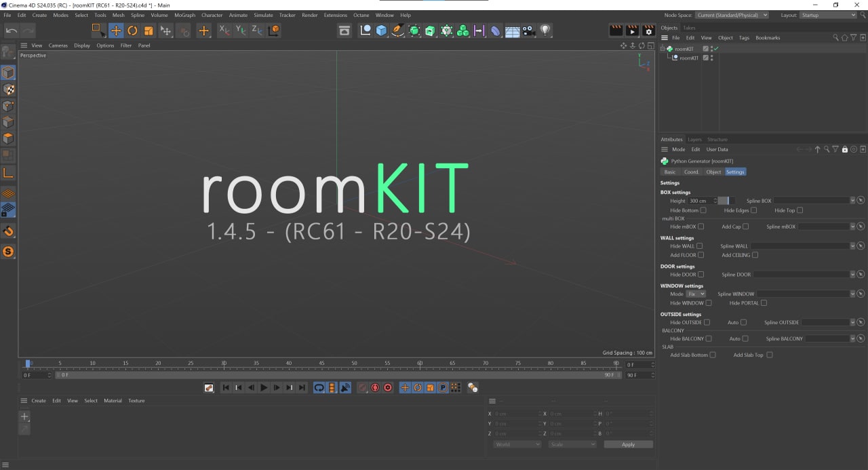Open the MoGraph cloner icon
This screenshot has width=868, height=470.
463,31
